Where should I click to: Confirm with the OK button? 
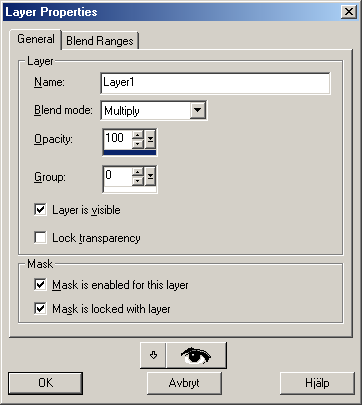click(45, 383)
